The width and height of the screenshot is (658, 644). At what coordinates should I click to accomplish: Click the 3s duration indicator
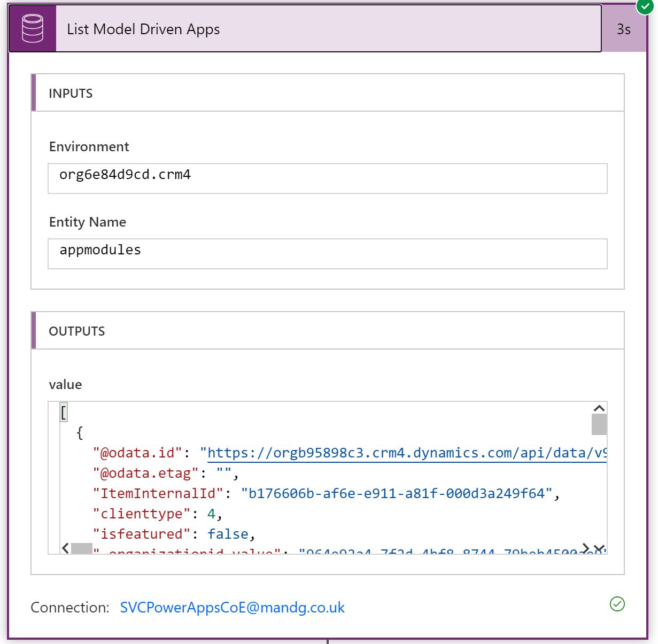point(625,29)
